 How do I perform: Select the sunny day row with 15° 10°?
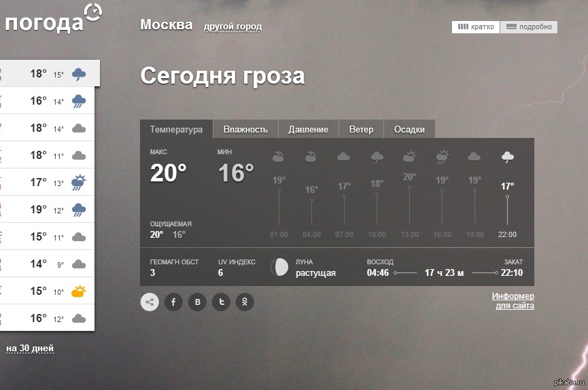pos(48,291)
